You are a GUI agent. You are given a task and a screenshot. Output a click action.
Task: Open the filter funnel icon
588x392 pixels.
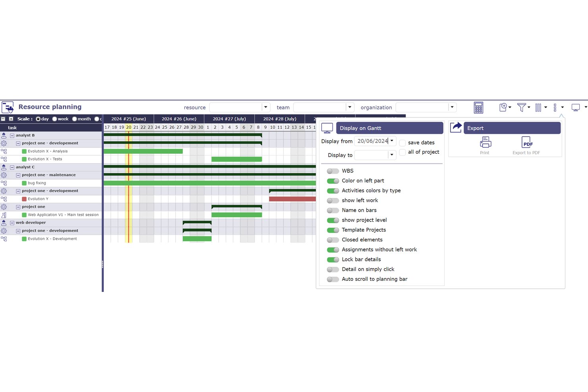pos(521,107)
